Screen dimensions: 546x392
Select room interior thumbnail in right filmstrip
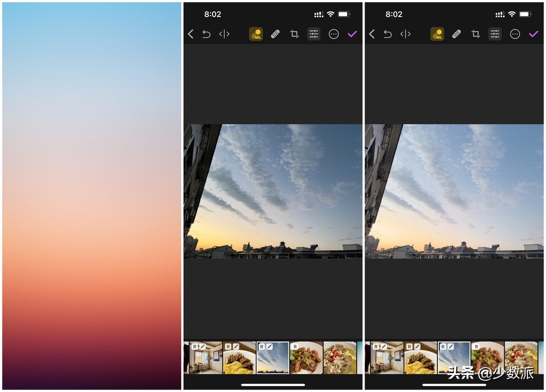(387, 358)
